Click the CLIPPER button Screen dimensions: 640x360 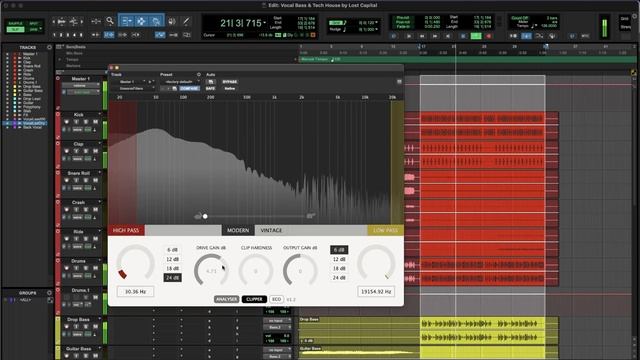(x=254, y=299)
